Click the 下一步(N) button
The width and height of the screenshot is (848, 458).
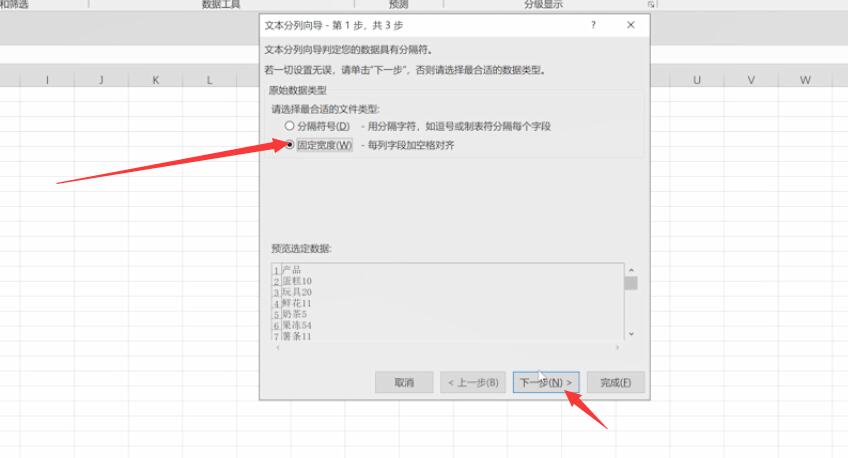tap(546, 382)
